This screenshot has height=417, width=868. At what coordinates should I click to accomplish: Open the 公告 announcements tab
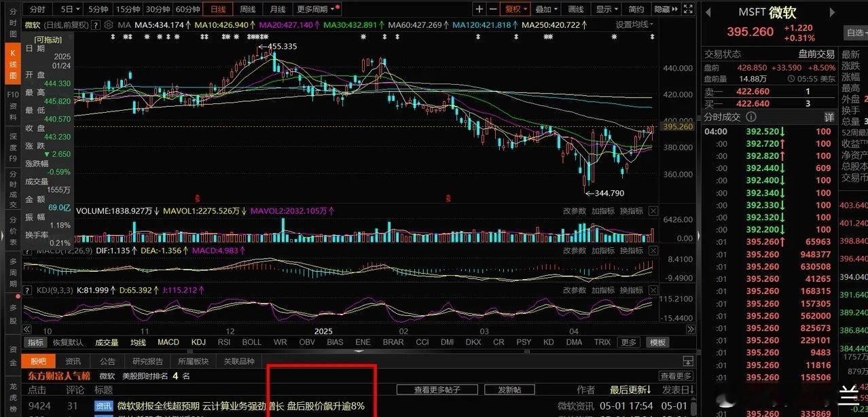click(107, 361)
